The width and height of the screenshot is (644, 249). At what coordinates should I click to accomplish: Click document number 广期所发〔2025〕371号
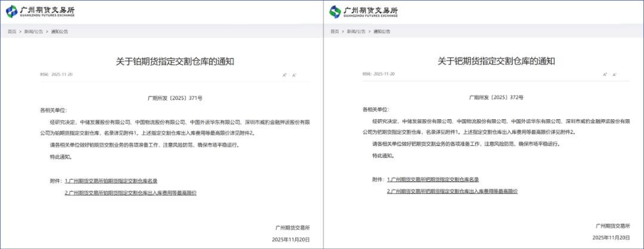175,98
